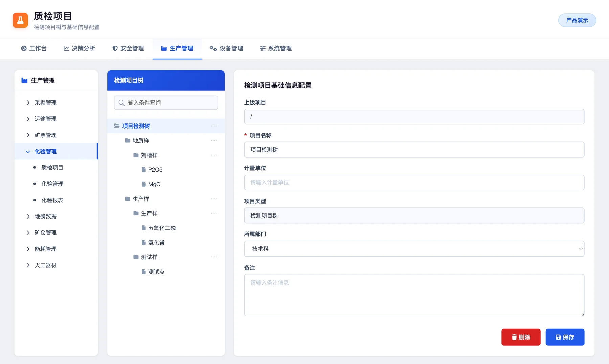Image resolution: width=609 pixels, height=364 pixels.
Task: Click the folder icon beside 地质样
Action: [128, 140]
